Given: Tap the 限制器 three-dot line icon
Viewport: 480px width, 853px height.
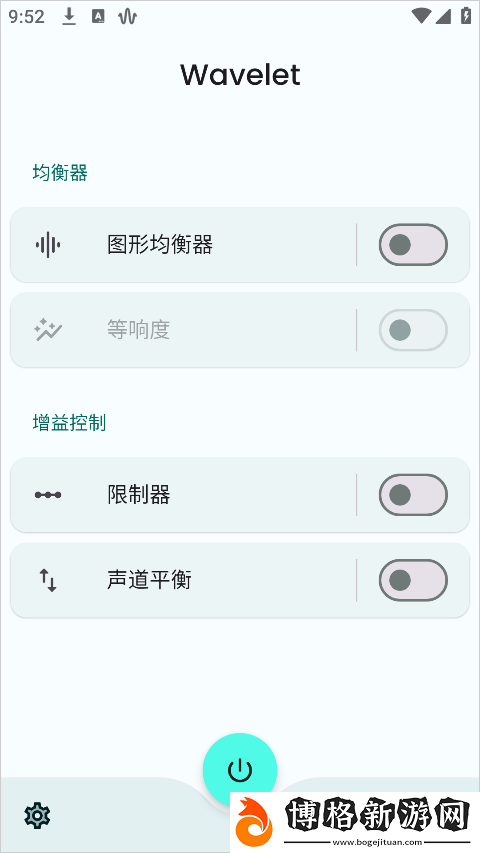Looking at the screenshot, I should tap(48, 495).
